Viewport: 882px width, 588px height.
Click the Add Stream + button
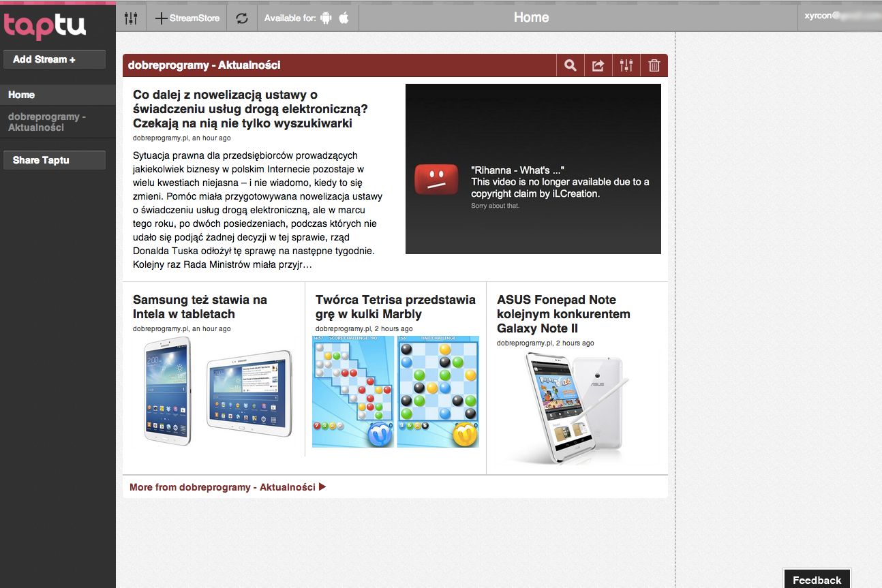(x=55, y=59)
